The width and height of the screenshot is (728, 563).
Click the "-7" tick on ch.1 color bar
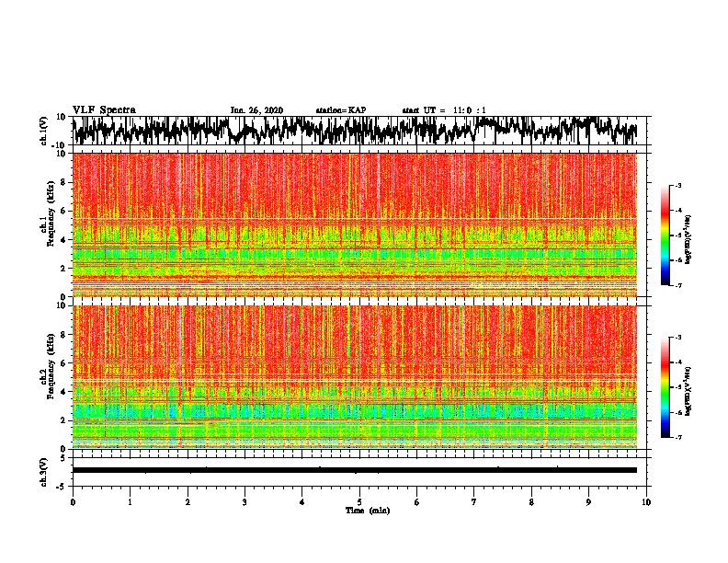(677, 285)
